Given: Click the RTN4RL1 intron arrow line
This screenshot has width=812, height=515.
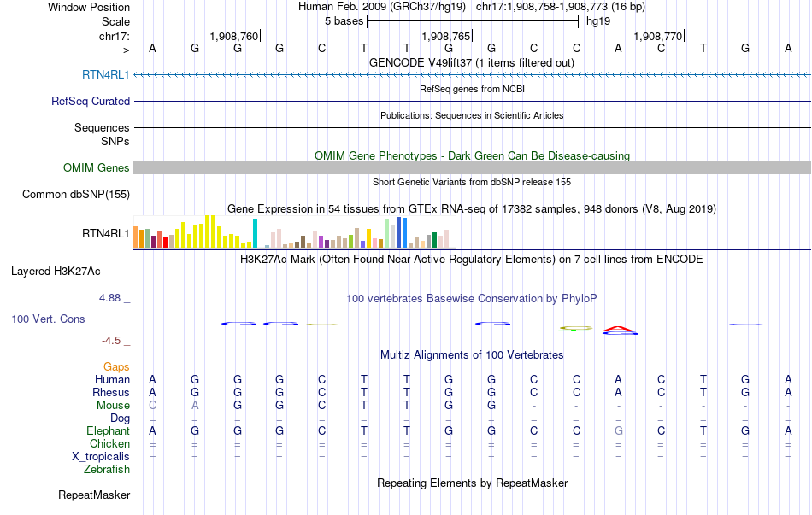Looking at the screenshot, I should click(472, 75).
